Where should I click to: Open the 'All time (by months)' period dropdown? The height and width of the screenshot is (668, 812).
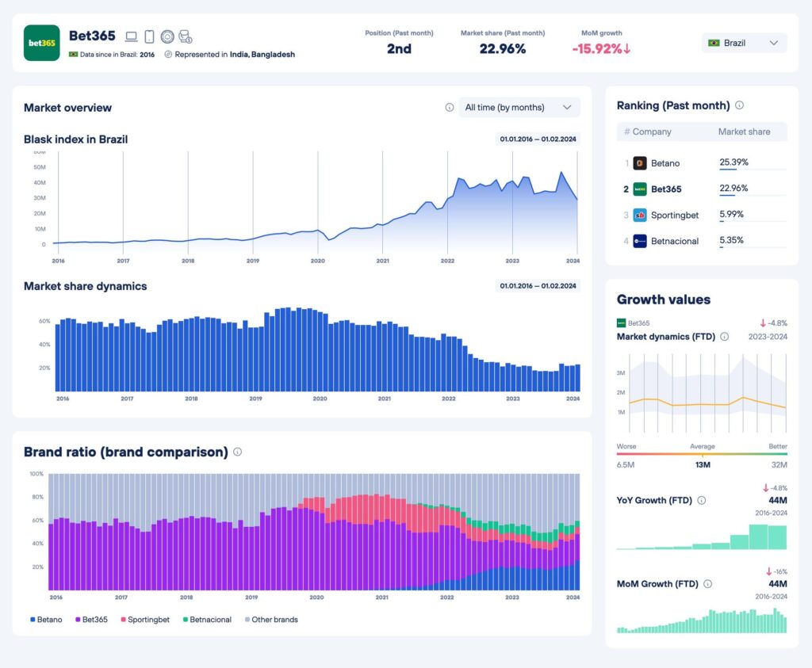point(519,107)
